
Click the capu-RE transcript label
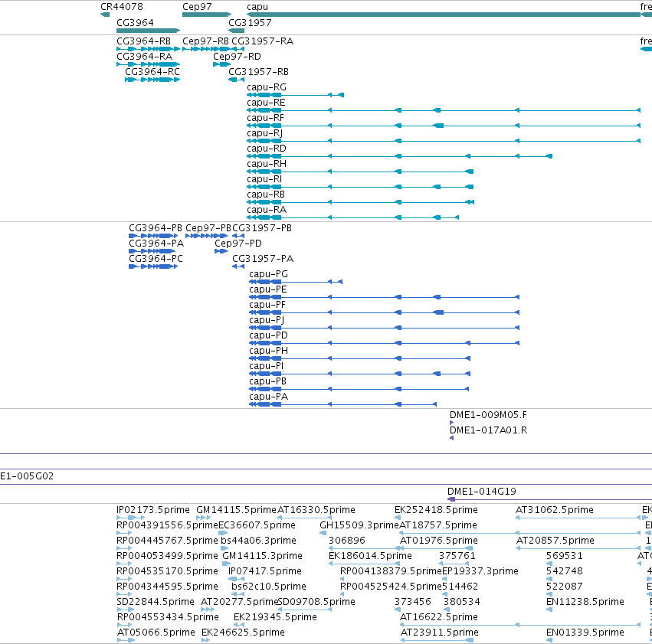(266, 103)
